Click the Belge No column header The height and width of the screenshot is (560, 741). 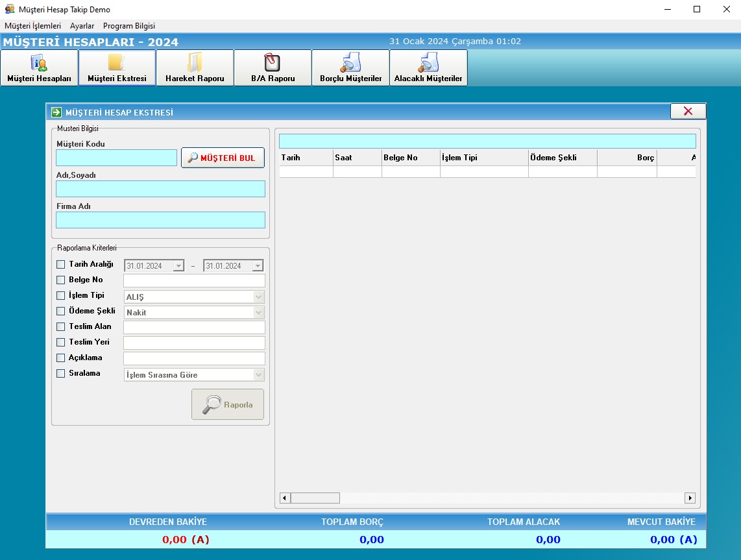(411, 158)
